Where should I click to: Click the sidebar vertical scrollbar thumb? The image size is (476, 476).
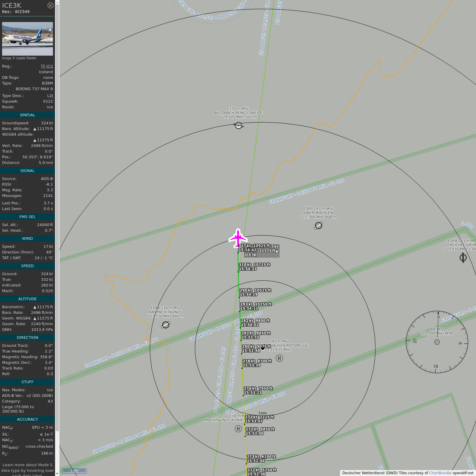point(57,215)
